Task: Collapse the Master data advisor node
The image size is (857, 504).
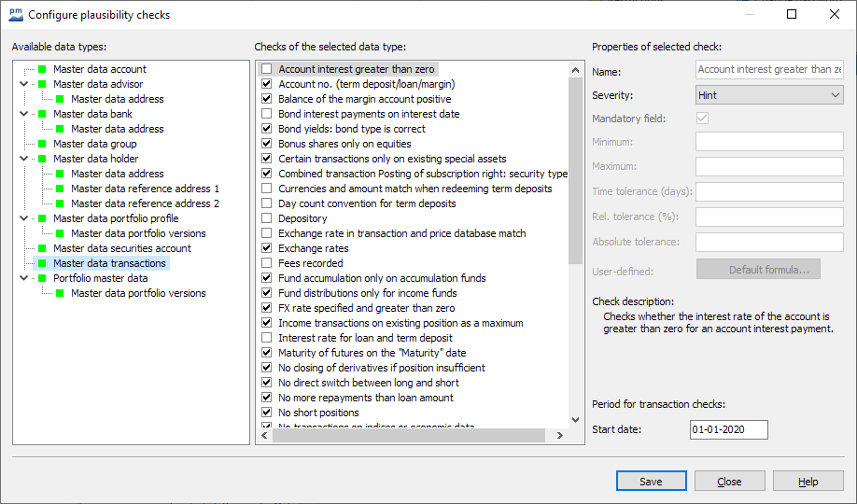Action: click(x=23, y=84)
